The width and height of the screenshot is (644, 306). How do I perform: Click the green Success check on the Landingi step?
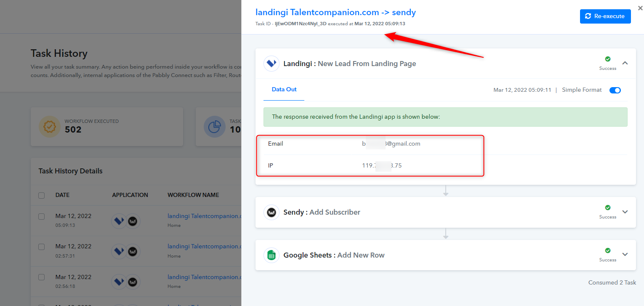pos(608,59)
